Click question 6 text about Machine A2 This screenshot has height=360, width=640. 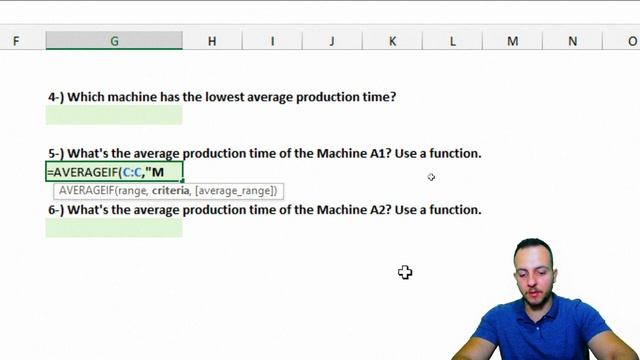pos(264,210)
